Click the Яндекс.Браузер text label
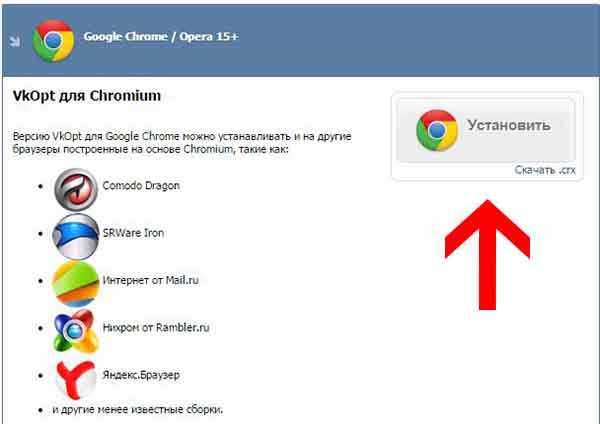 click(x=141, y=375)
